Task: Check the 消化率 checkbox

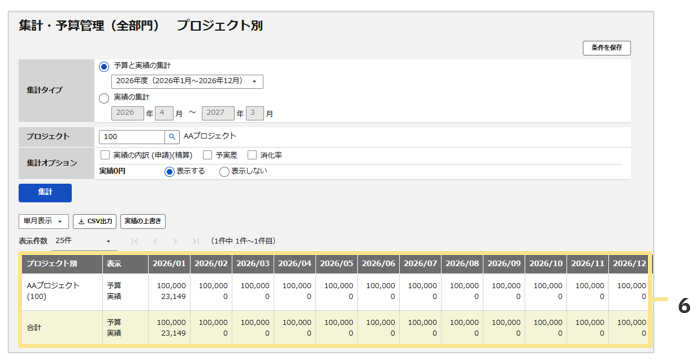Action: [x=252, y=155]
